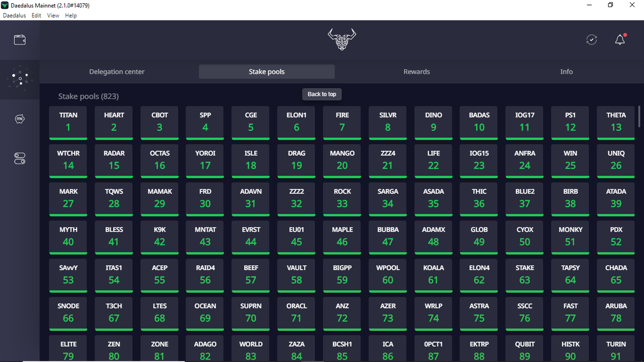Select the Stake pools tab
This screenshot has height=362, width=644.
tap(267, 72)
